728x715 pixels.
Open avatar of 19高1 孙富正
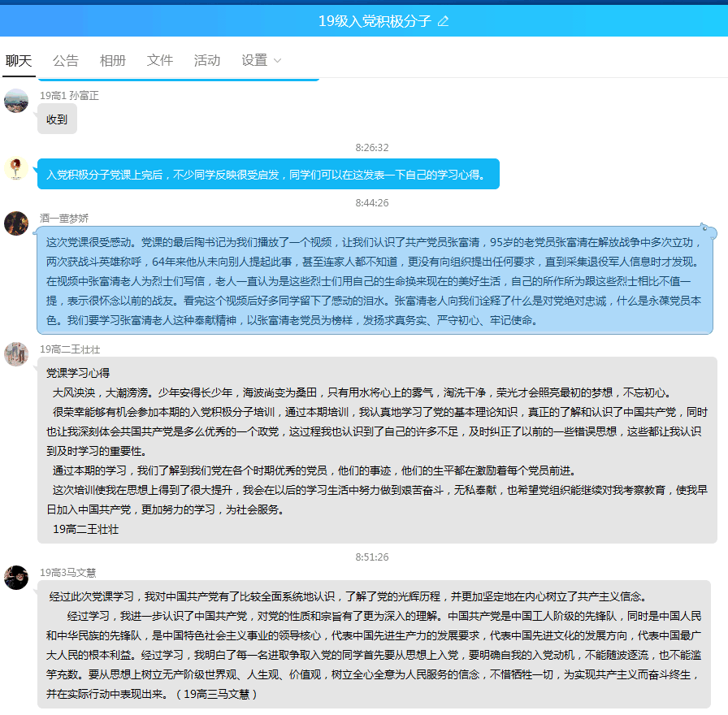pos(16,101)
